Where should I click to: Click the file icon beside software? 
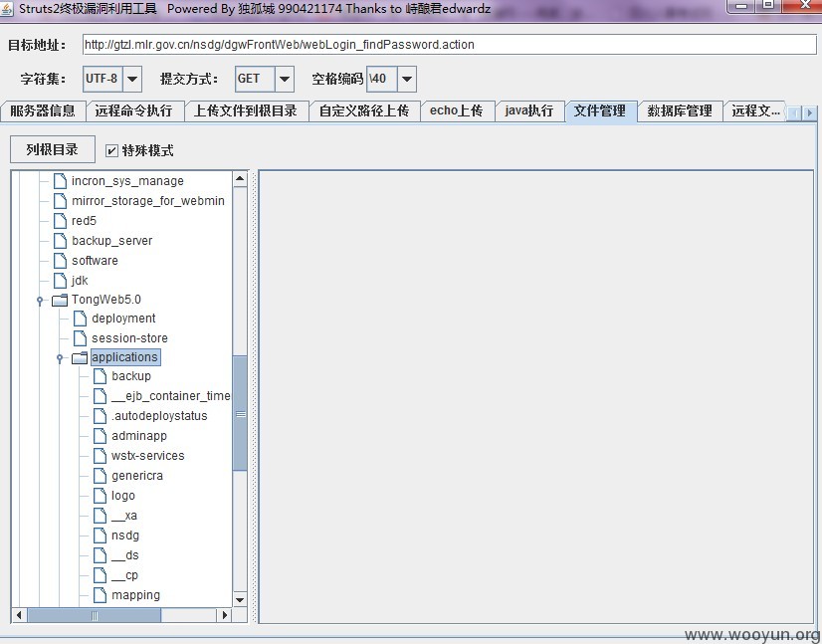tap(61, 261)
